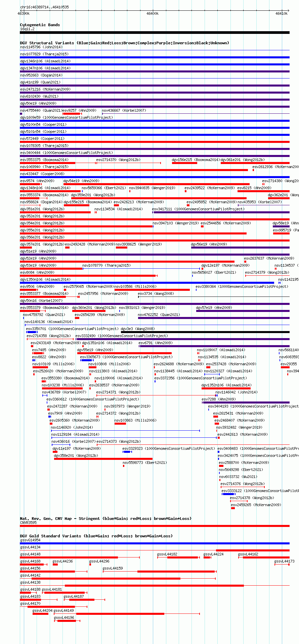Screen dimensions: 299x644
Task: Click variant nsv1078770 (Thareja2015)
Action: (106, 265)
